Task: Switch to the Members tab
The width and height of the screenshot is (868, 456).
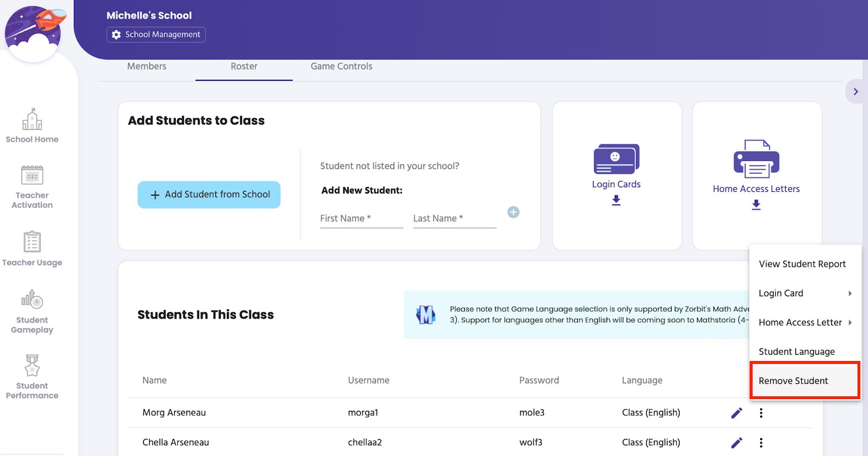Action: pos(146,66)
